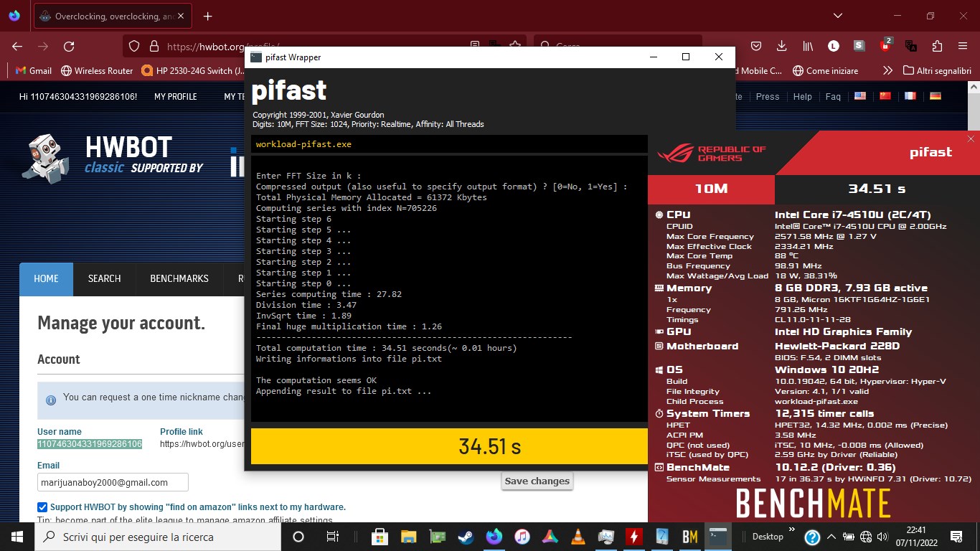Open the Come iniziare bookmark
This screenshot has height=551, width=980.
825,70
